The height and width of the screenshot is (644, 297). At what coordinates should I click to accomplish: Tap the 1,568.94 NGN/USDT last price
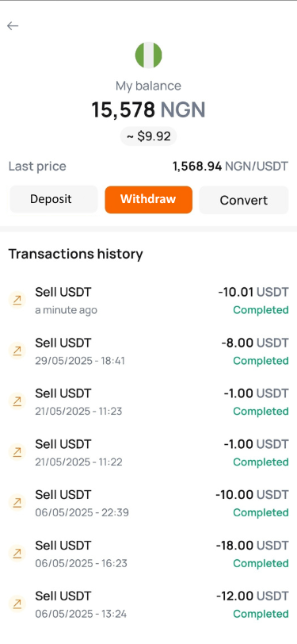coord(230,167)
